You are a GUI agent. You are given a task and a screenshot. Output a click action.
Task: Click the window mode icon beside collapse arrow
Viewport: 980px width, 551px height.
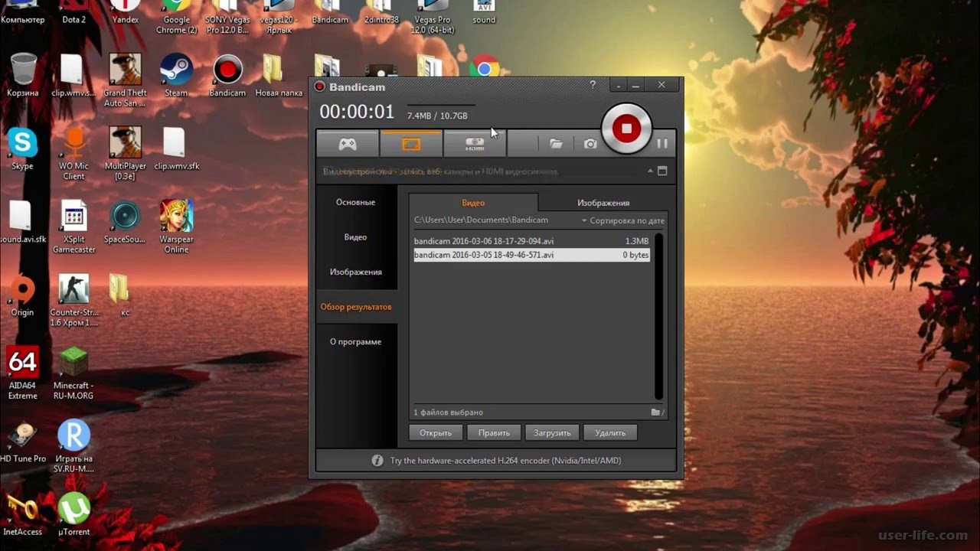663,171
